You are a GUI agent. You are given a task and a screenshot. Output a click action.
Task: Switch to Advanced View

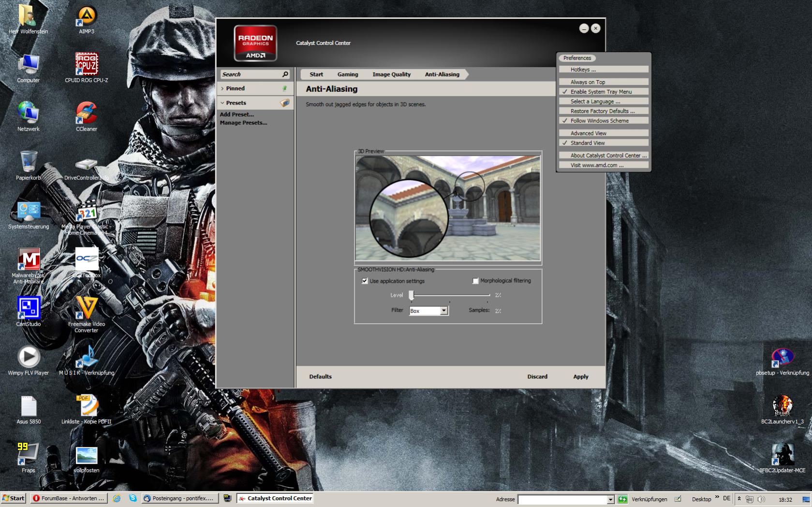coord(604,133)
